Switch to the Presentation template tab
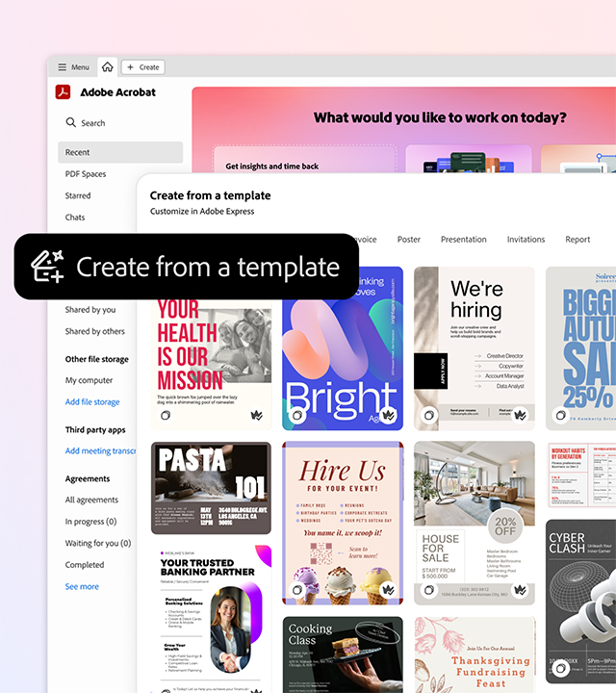The width and height of the screenshot is (616, 693). click(x=464, y=240)
